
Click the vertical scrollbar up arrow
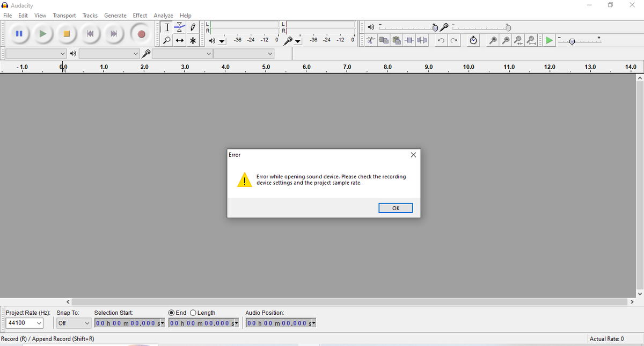coord(639,78)
